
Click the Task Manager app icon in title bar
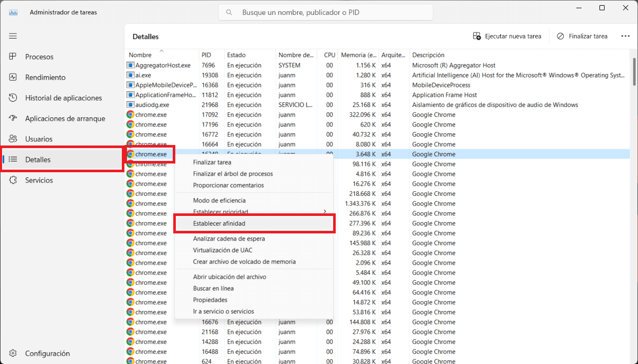tap(13, 12)
